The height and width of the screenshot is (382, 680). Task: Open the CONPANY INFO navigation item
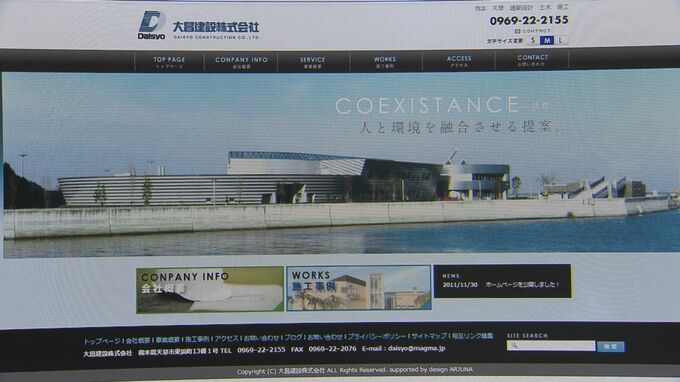(241, 62)
